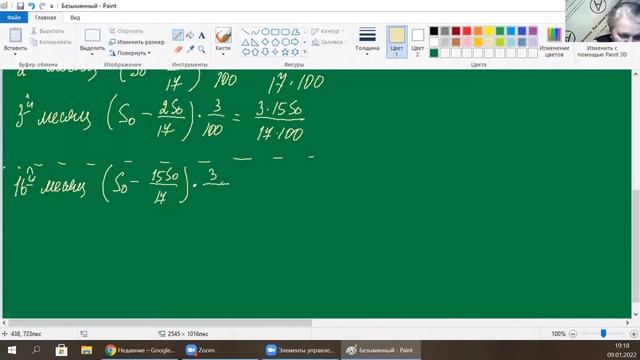Select the Fill with color bucket tool
The width and height of the screenshot is (640, 360).
(x=190, y=36)
